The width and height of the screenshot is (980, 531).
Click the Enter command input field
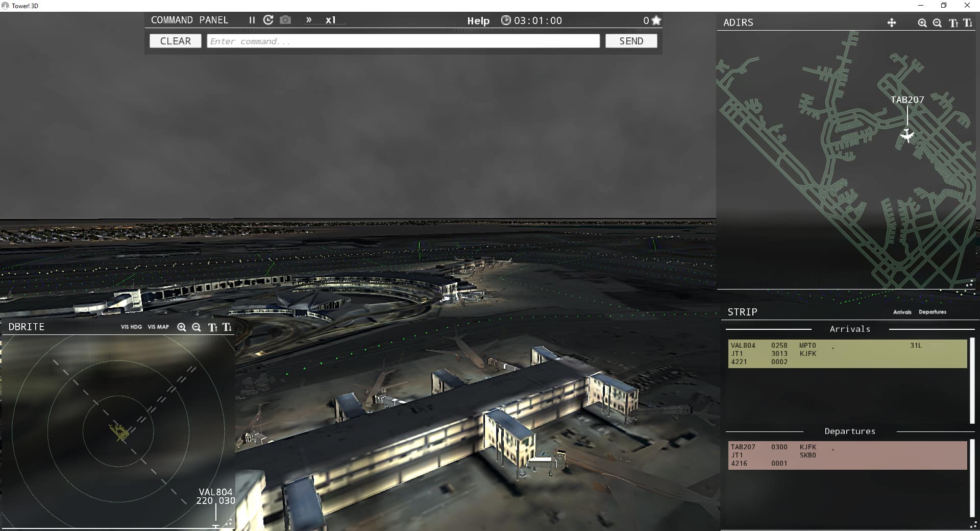pos(403,41)
